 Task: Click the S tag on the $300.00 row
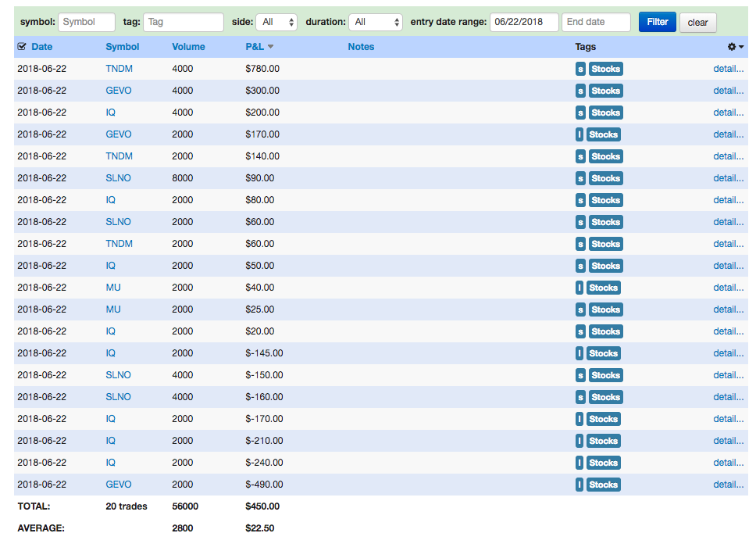click(580, 91)
